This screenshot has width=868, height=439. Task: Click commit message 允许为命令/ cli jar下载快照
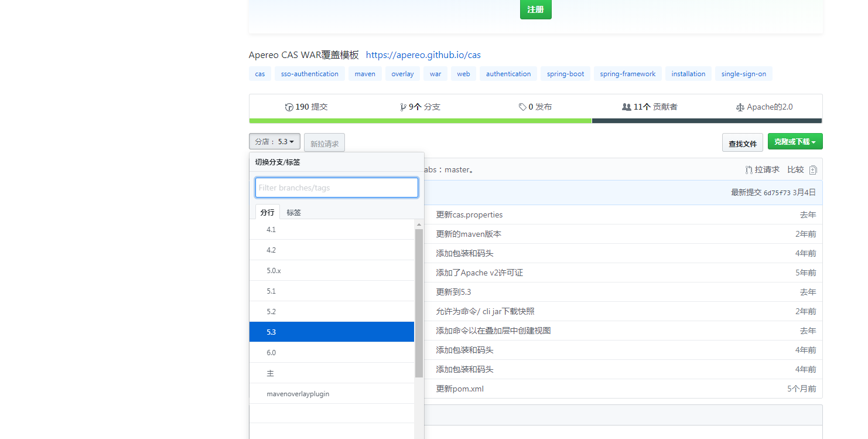[x=485, y=311]
